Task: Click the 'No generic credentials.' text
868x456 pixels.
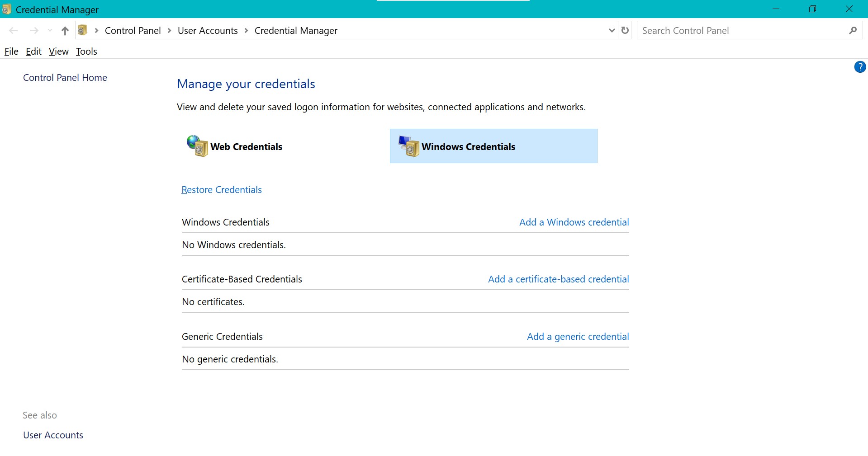Action: click(x=230, y=359)
